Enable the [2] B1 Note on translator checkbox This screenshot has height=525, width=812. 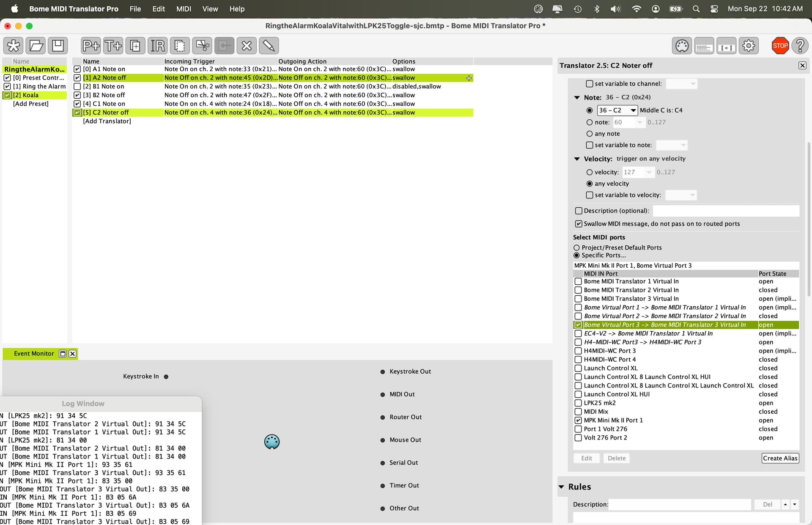[x=77, y=86]
